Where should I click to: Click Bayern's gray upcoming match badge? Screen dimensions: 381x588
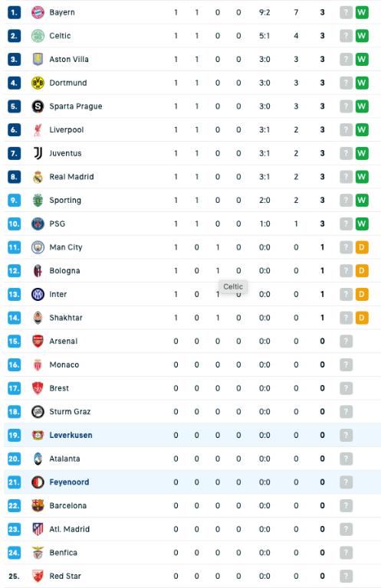tap(346, 12)
